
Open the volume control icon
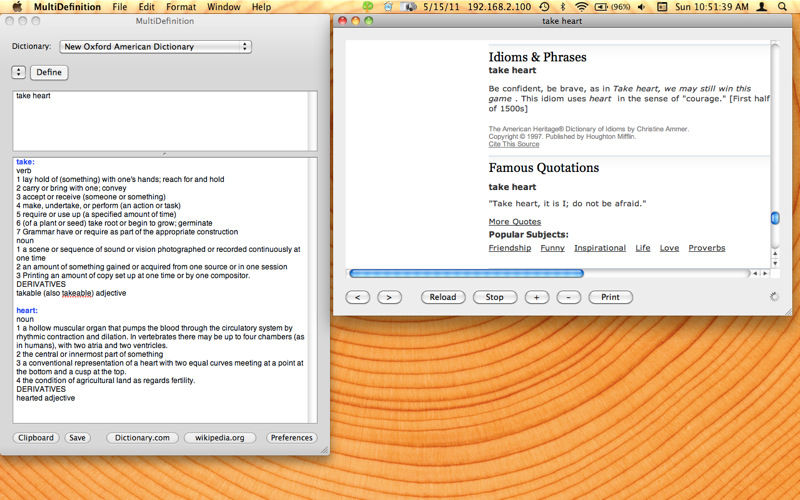(x=641, y=7)
